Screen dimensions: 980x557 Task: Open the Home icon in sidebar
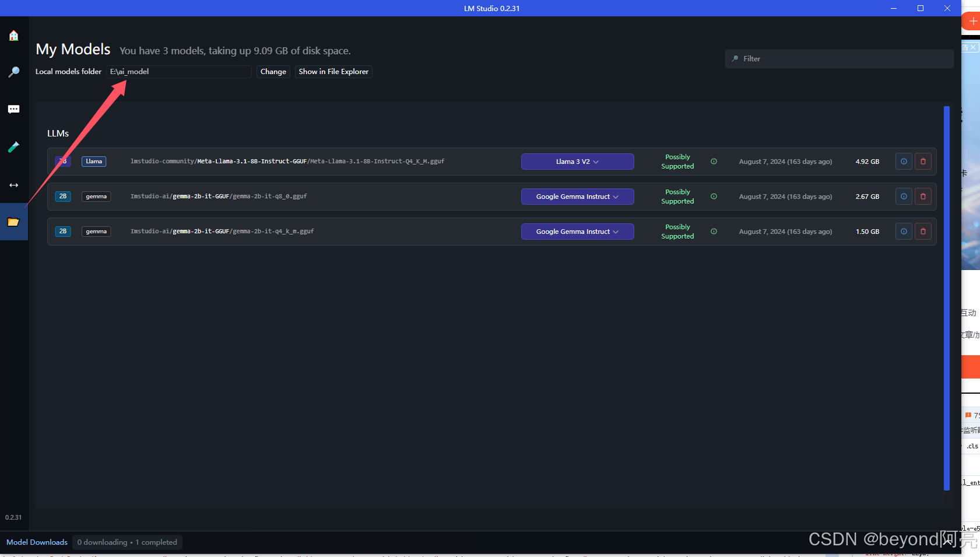tap(14, 36)
